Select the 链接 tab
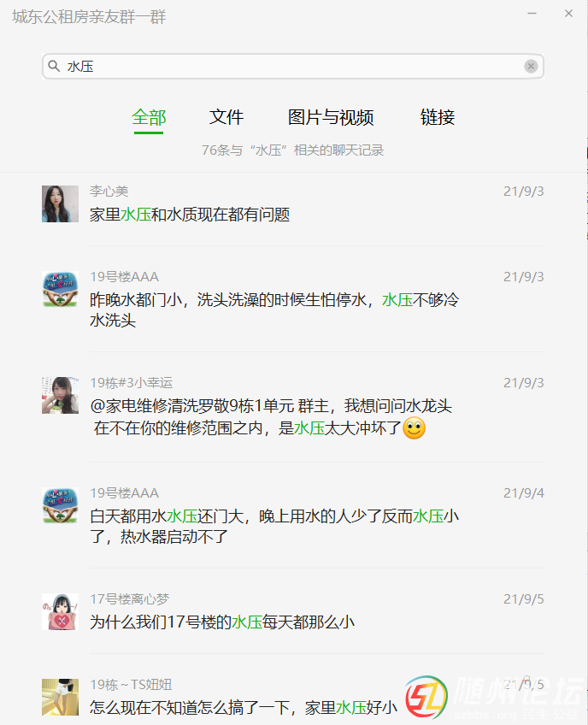 pyautogui.click(x=438, y=118)
